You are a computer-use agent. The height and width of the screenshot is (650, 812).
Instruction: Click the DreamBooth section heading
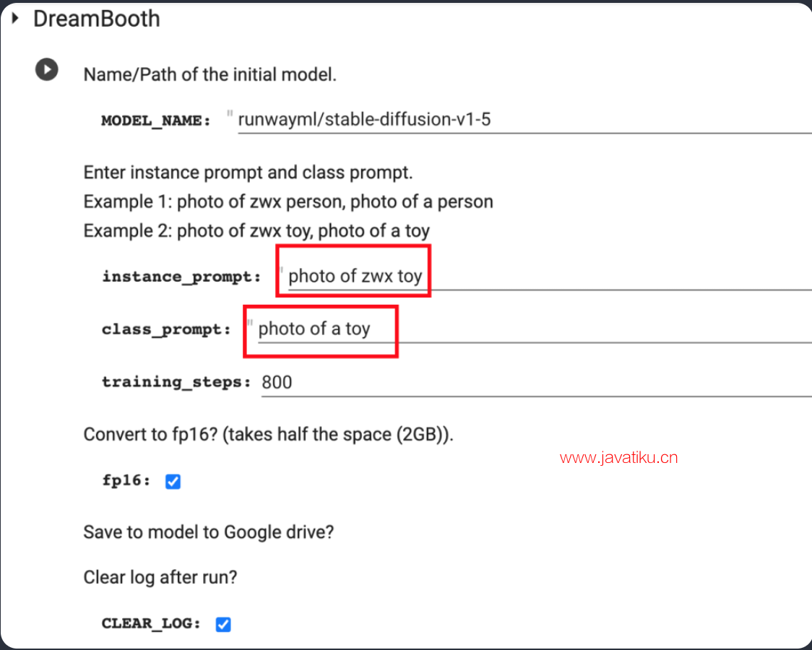96,19
